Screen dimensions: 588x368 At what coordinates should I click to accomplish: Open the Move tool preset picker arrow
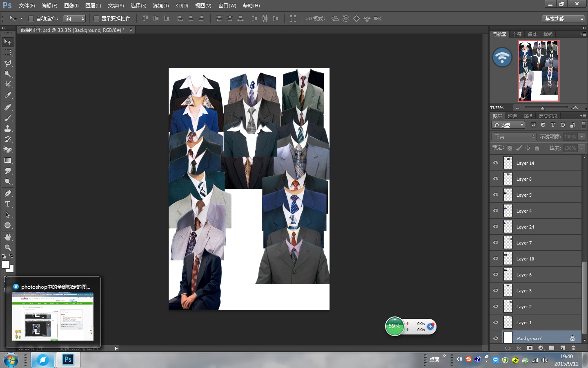click(21, 19)
